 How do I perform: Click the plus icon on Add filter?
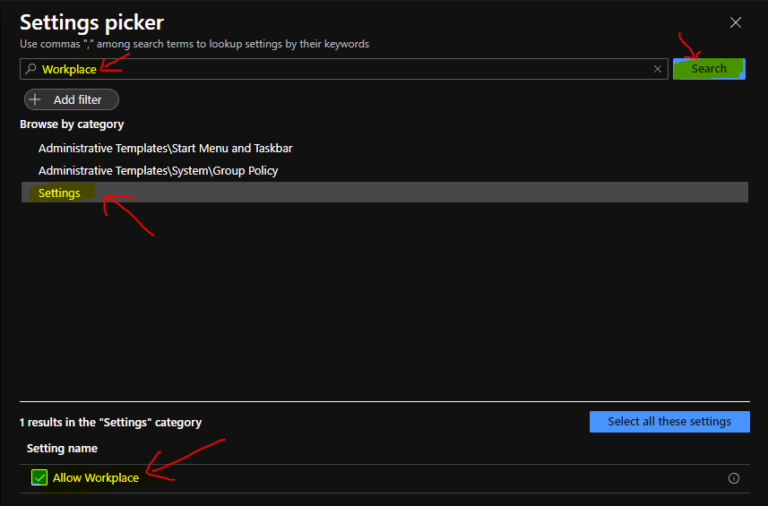coord(36,99)
